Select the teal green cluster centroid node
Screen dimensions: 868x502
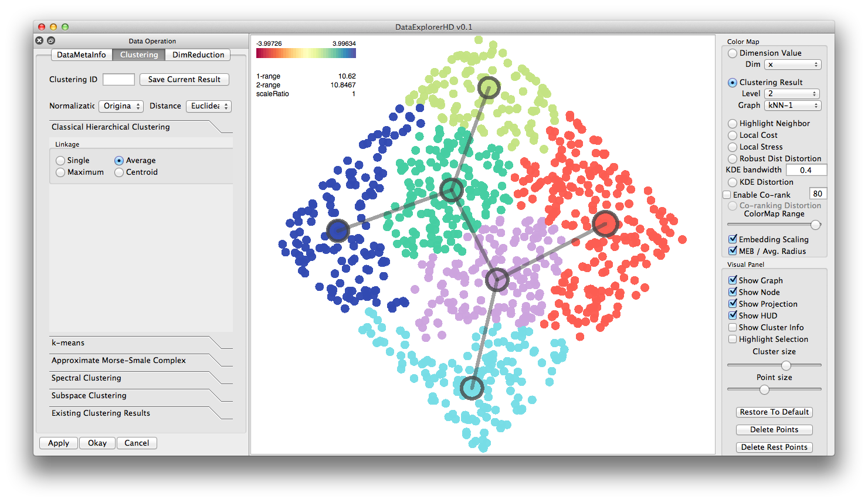pyautogui.click(x=452, y=190)
